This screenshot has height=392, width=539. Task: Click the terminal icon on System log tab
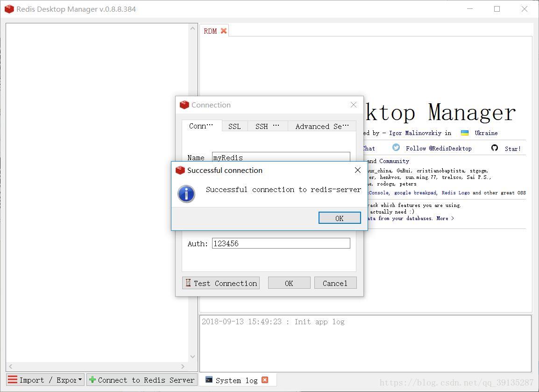click(209, 379)
